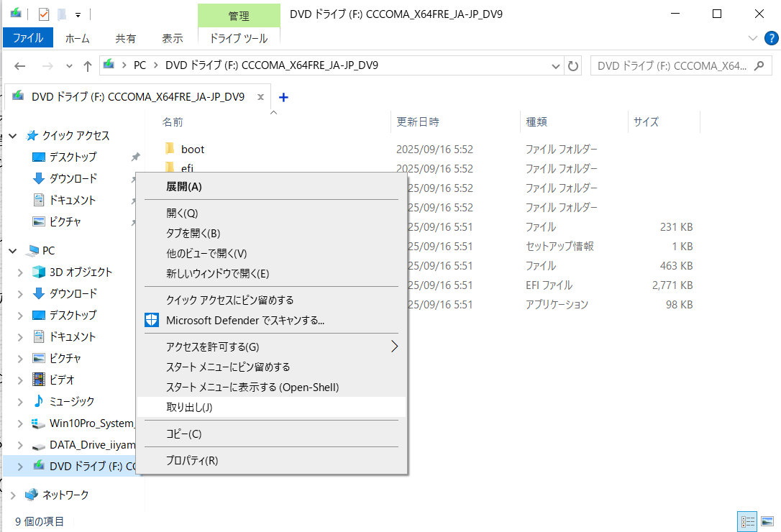This screenshot has height=532, width=781.
Task: Click the plus icon to add tab
Action: click(283, 97)
